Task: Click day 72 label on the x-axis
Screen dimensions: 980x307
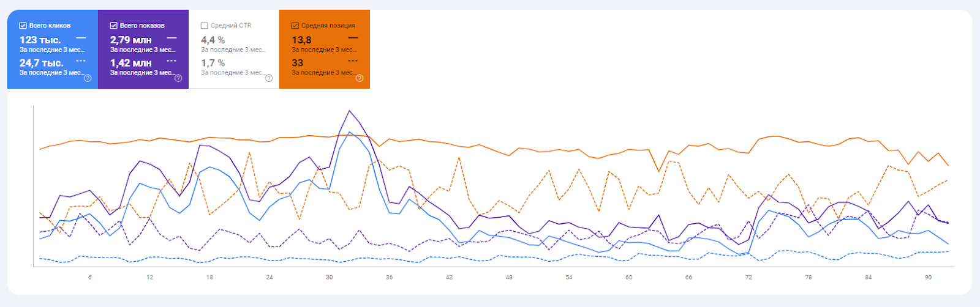Action: [748, 278]
